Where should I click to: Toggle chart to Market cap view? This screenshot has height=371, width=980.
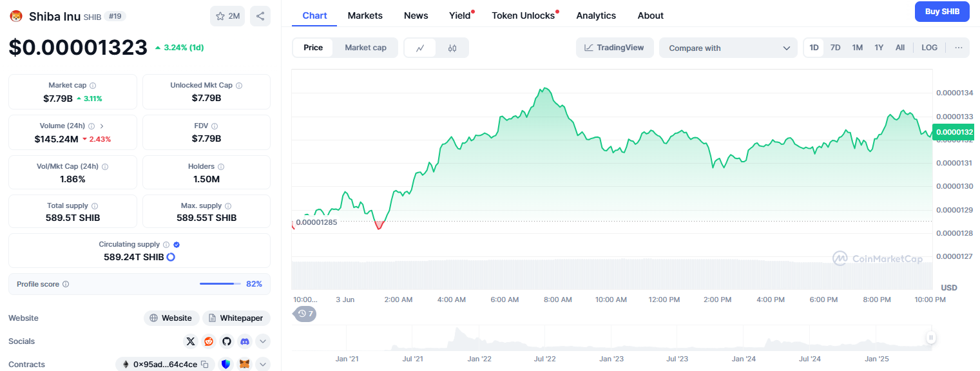(x=365, y=48)
